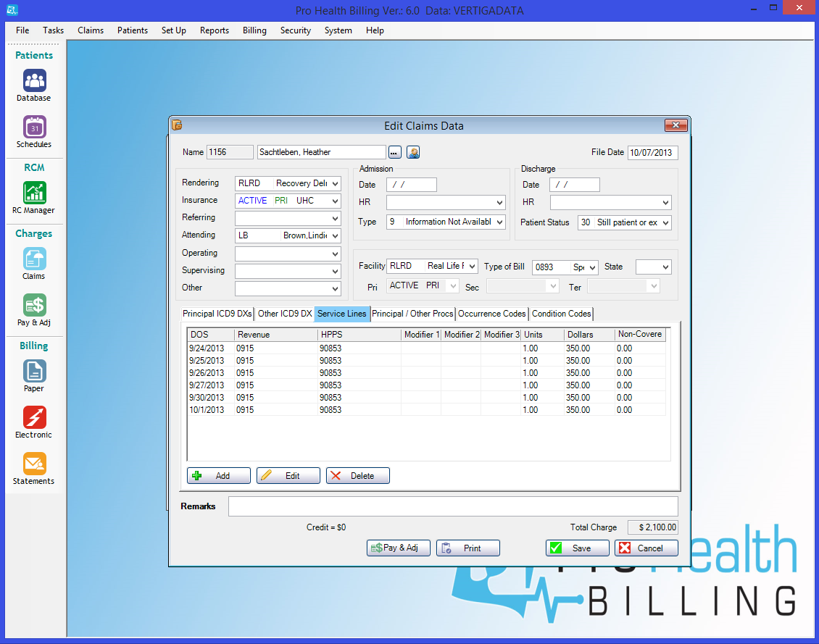Switch to the Occurrence Codes tab
Viewport: 819px width, 644px height.
coord(491,314)
